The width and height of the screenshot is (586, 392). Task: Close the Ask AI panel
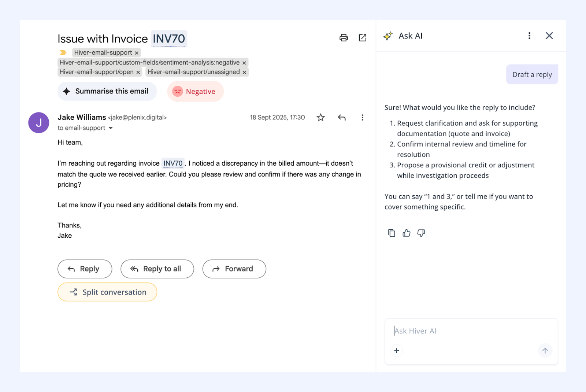point(549,36)
